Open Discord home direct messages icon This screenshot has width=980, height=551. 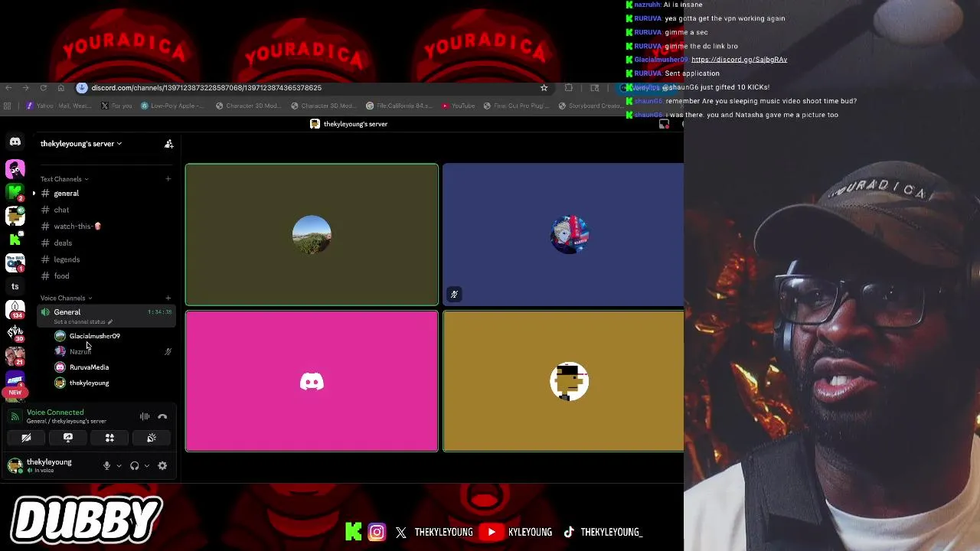pos(15,142)
